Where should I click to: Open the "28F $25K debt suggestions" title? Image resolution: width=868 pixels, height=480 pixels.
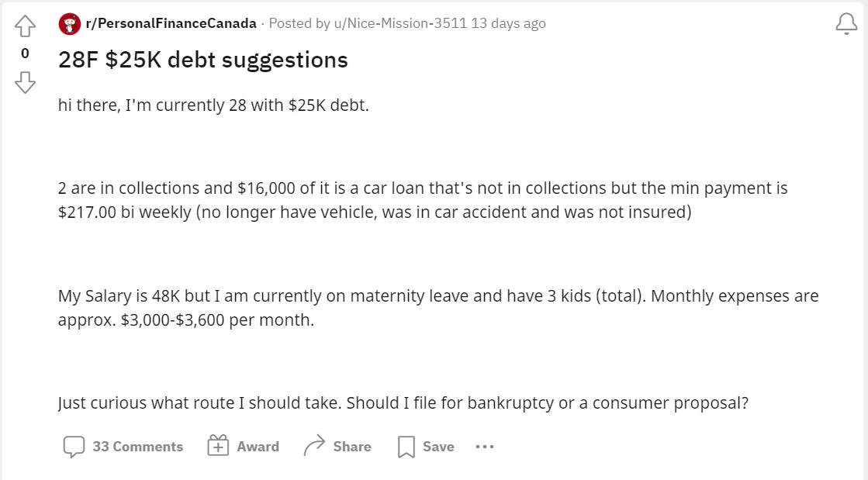tap(203, 60)
